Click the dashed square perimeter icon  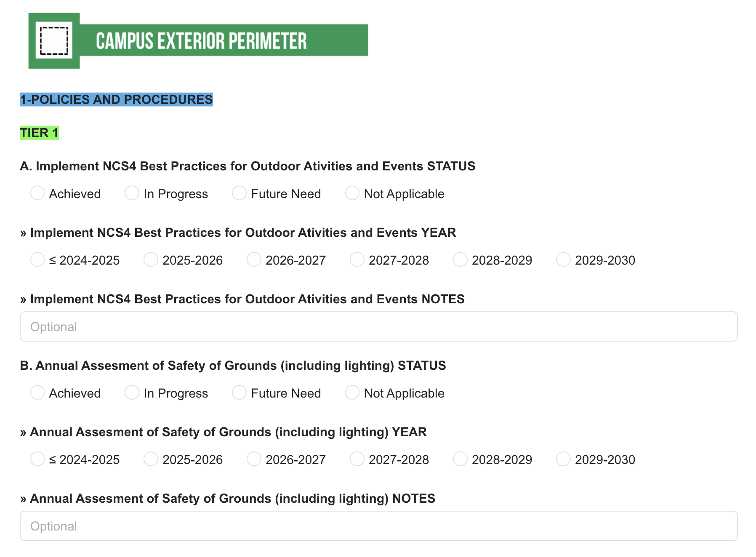[x=54, y=41]
